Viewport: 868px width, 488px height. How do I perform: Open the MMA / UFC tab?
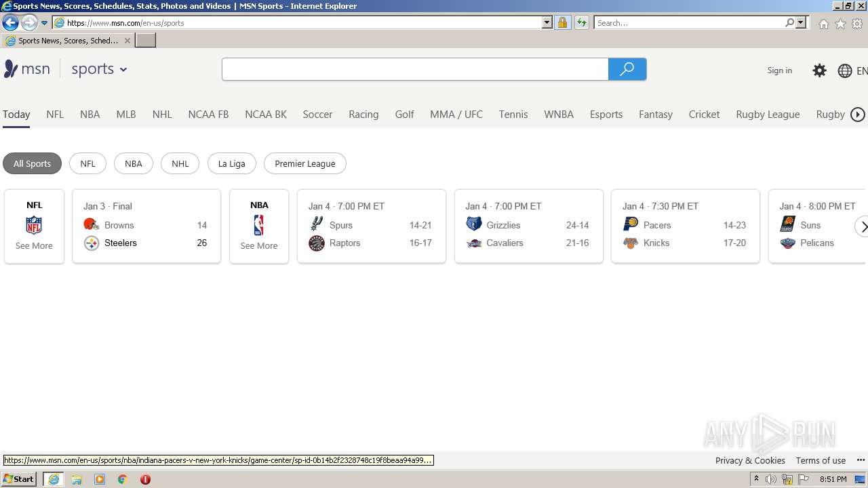pos(456,115)
